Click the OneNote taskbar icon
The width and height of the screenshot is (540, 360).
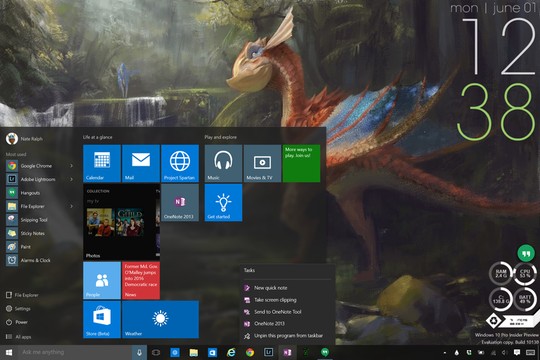pyautogui.click(x=287, y=352)
